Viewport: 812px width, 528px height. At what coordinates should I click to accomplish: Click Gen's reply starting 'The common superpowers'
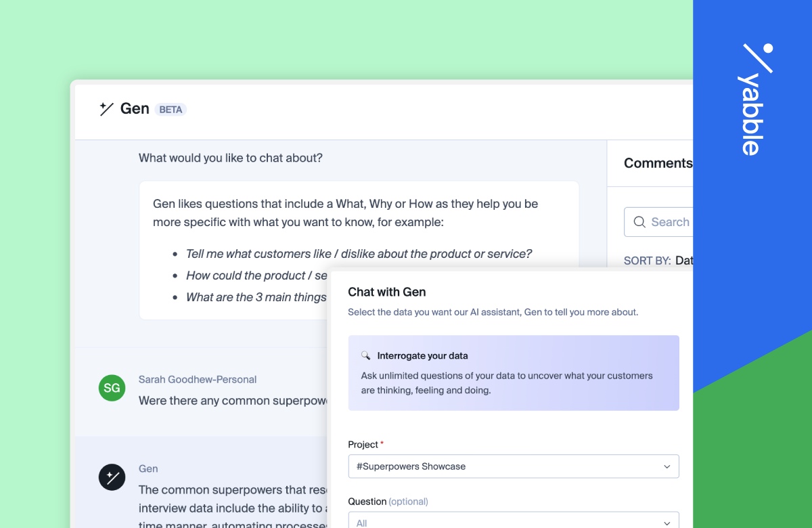click(233, 508)
